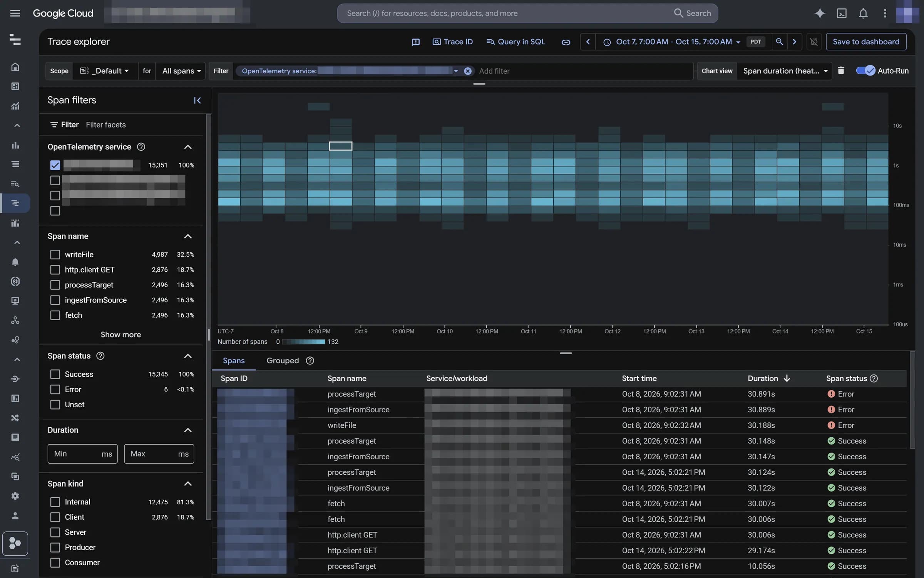
Task: Check the writeFile span name checkbox
Action: (x=55, y=254)
